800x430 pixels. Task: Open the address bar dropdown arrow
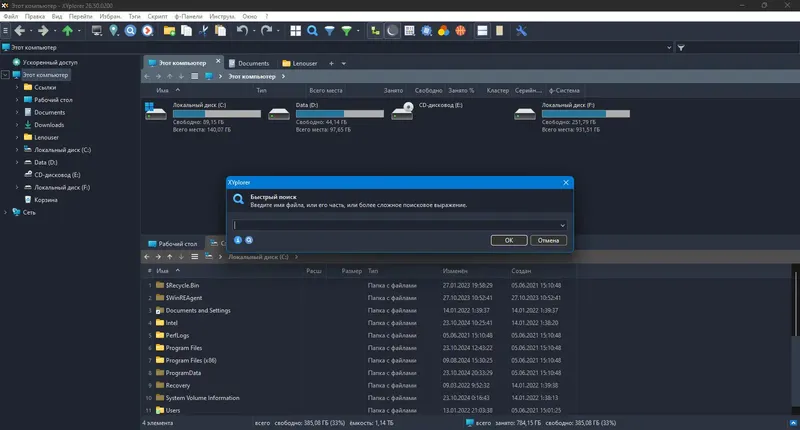(x=669, y=47)
